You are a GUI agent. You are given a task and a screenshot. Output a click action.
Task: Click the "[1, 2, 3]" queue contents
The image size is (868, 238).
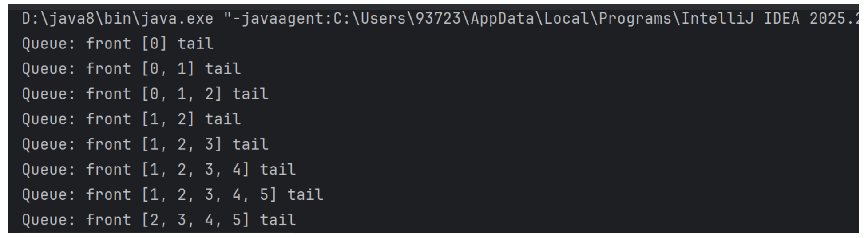(182, 144)
